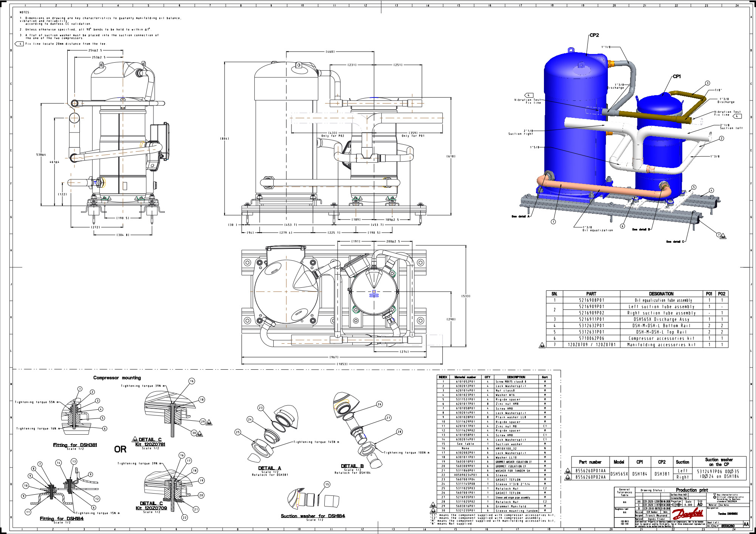
Task: Click part number 8556260P01AA
Action: coord(590,471)
